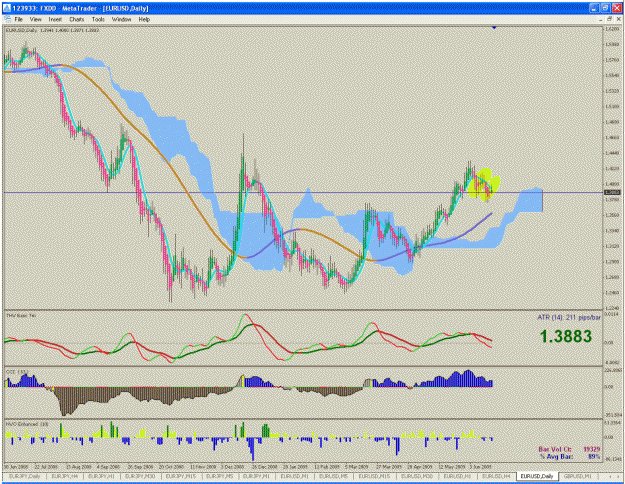
Task: Minimize the MetaTrader application window
Action: pyautogui.click(x=594, y=8)
